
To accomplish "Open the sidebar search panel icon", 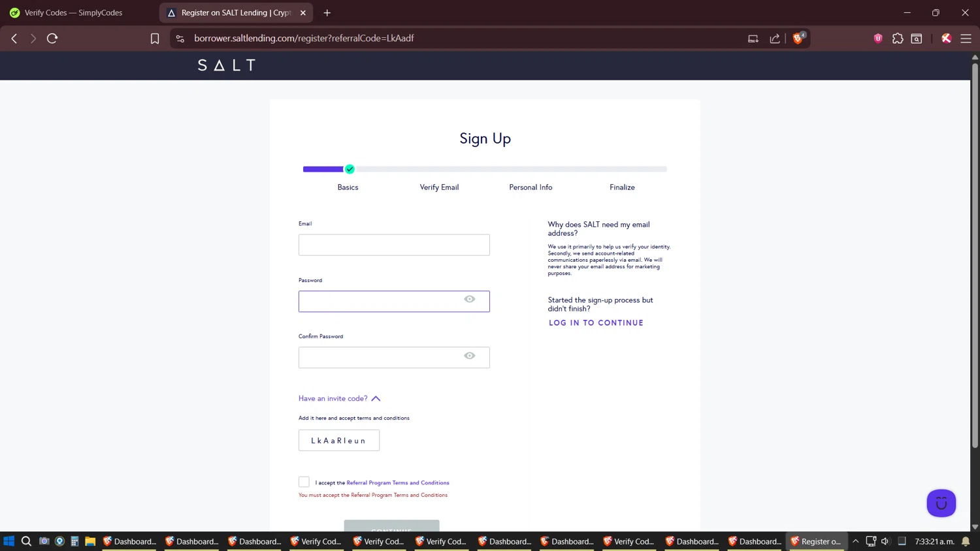I will tap(917, 39).
